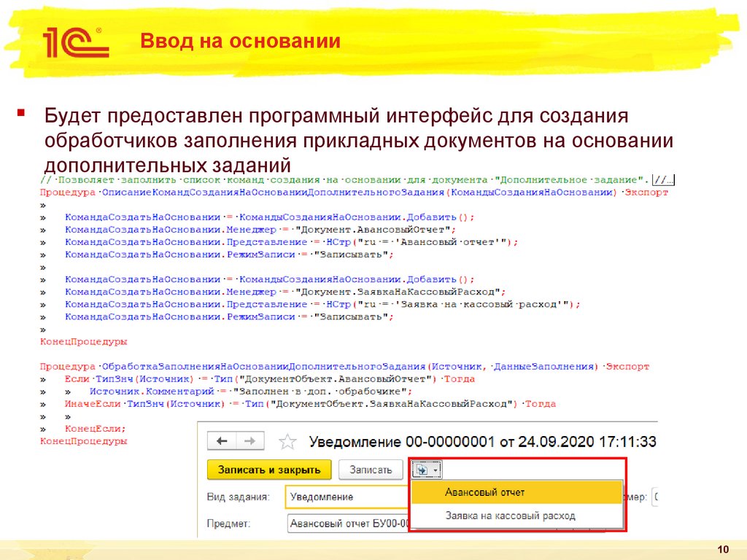Choose "Авансовый отчет" from the dropdown menu
This screenshot has width=747, height=560.
click(x=486, y=492)
